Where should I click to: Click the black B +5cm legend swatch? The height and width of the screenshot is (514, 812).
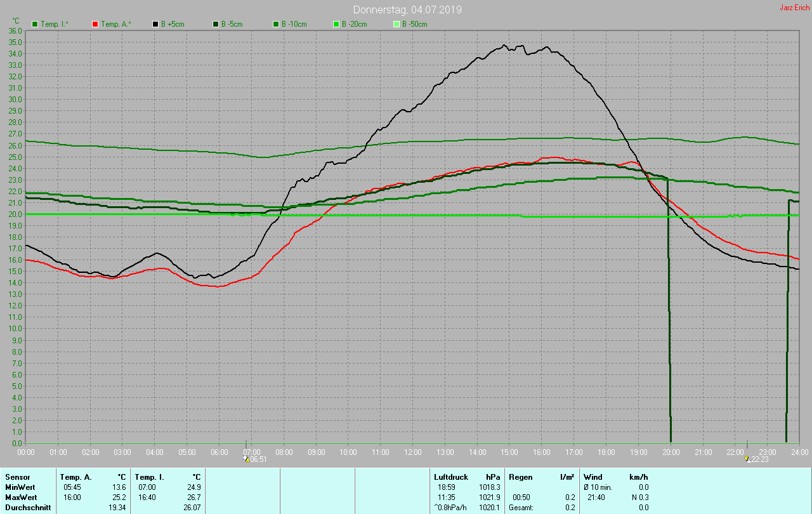point(155,24)
